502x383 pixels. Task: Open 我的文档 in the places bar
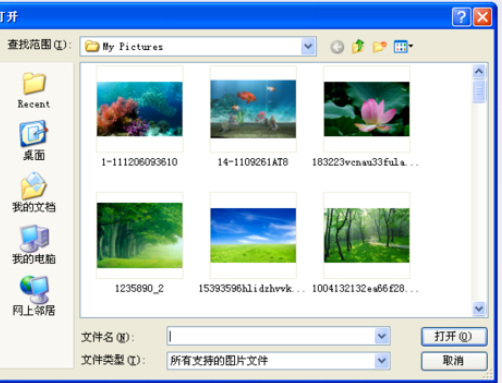coord(34,193)
